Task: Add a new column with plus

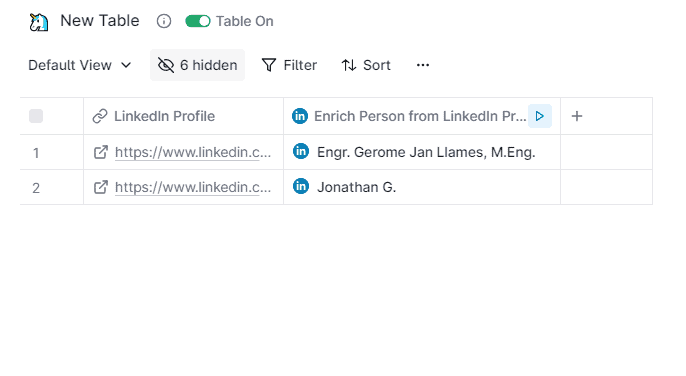Action: coord(577,116)
